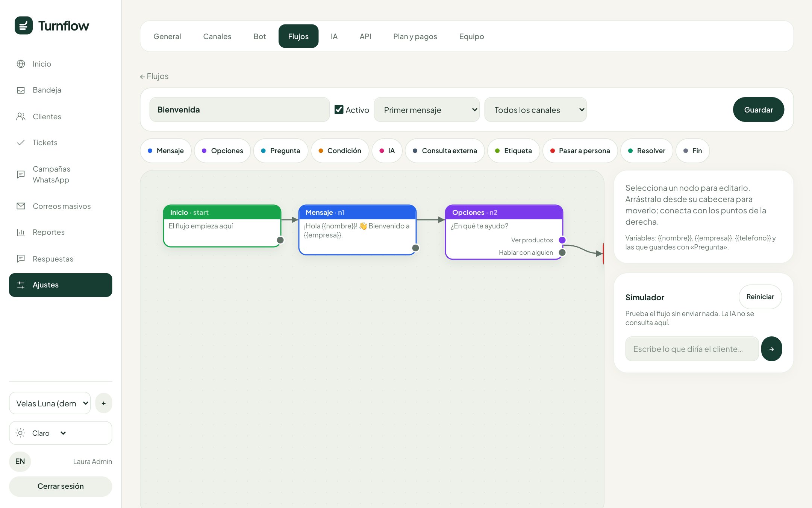This screenshot has width=812, height=508.
Task: Open the General tab
Action: [167, 37]
